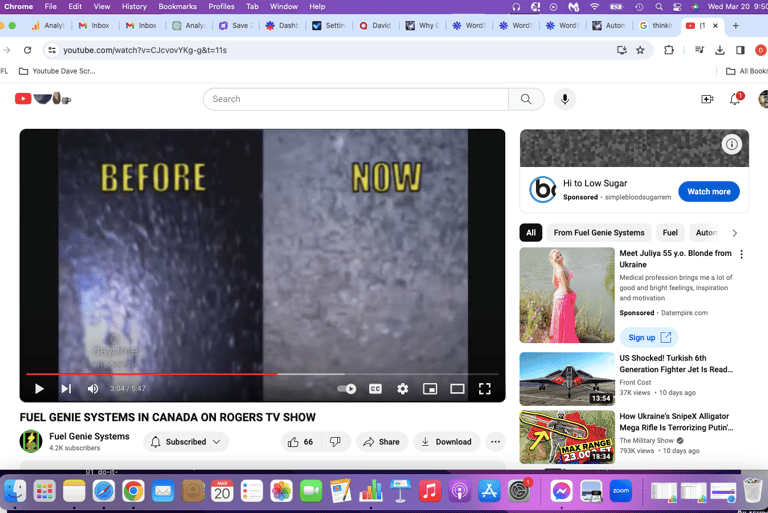Open YouTube notifications bell
Viewport: 768px width, 513px height.
[x=735, y=99]
